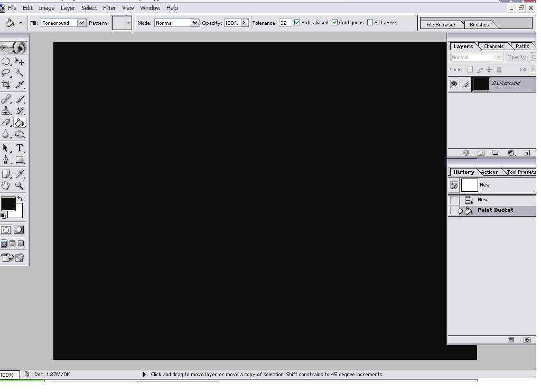
Task: Select the Eyedropper tool
Action: click(20, 173)
